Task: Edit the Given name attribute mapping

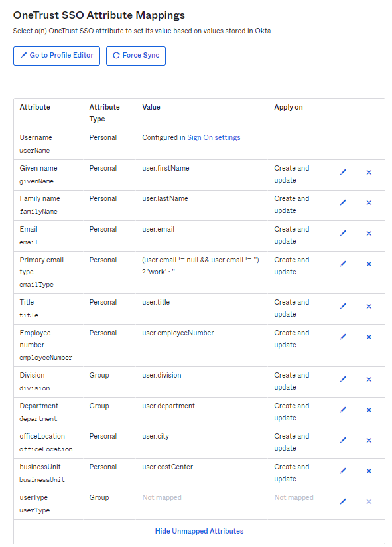Action: click(343, 172)
